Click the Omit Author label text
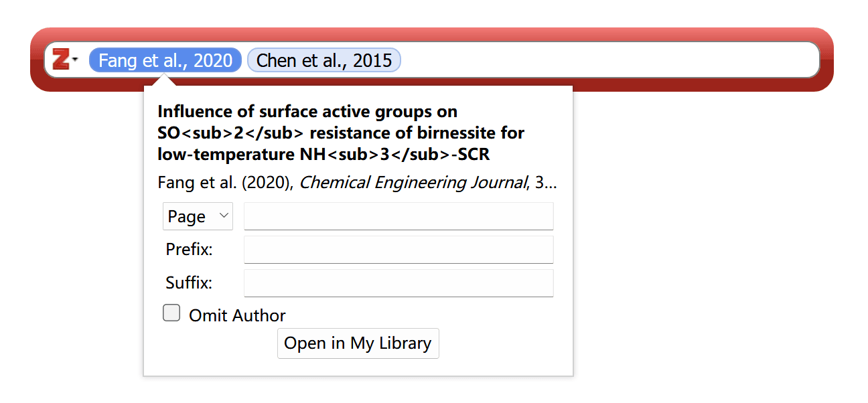This screenshot has height=403, width=868. 237,315
